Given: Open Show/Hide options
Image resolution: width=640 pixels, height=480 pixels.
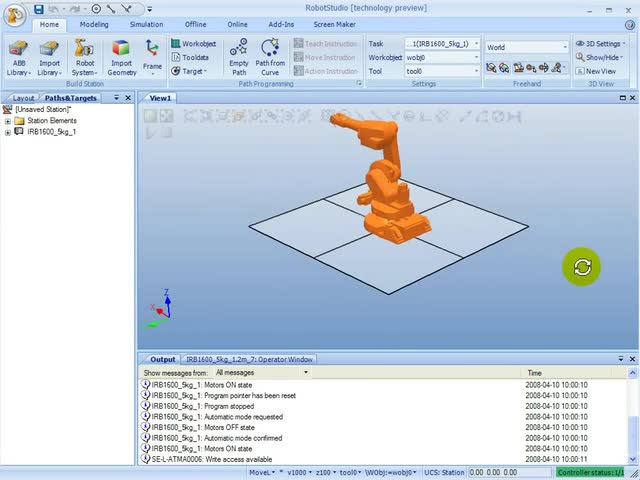Looking at the screenshot, I should point(599,58).
